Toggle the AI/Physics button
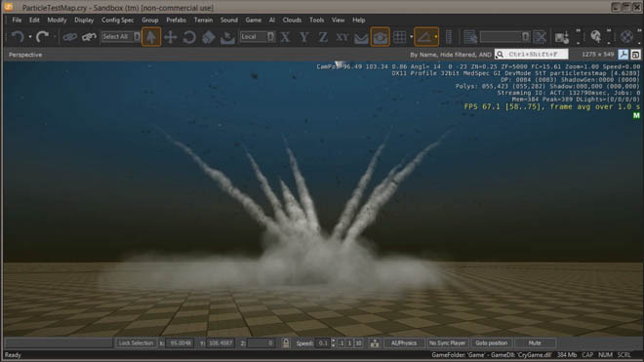 tap(404, 343)
